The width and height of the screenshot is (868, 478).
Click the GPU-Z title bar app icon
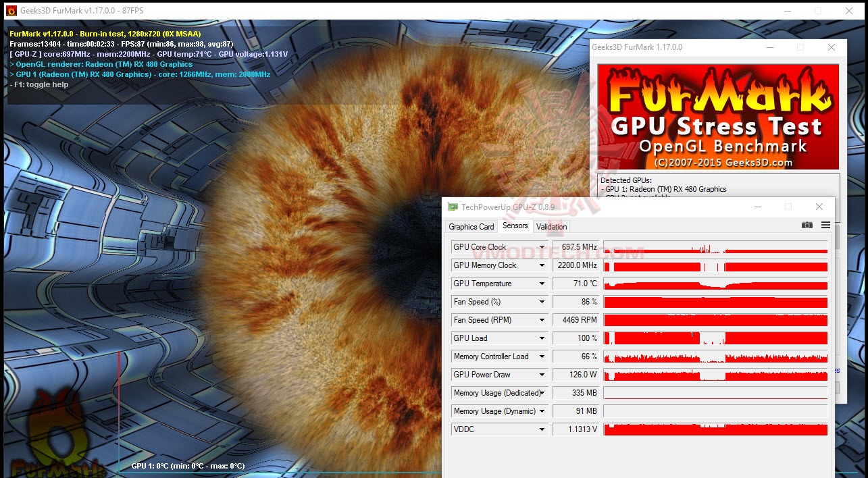tap(453, 207)
